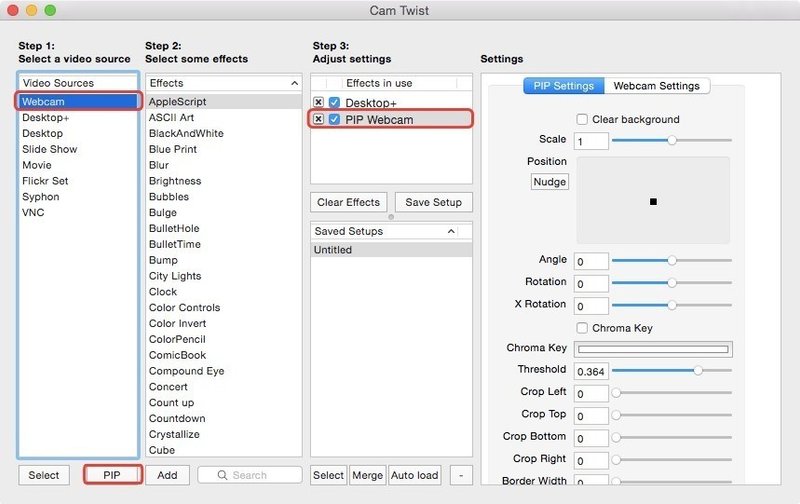Click the minus remove setup button
The height and width of the screenshot is (504, 800).
pos(461,475)
